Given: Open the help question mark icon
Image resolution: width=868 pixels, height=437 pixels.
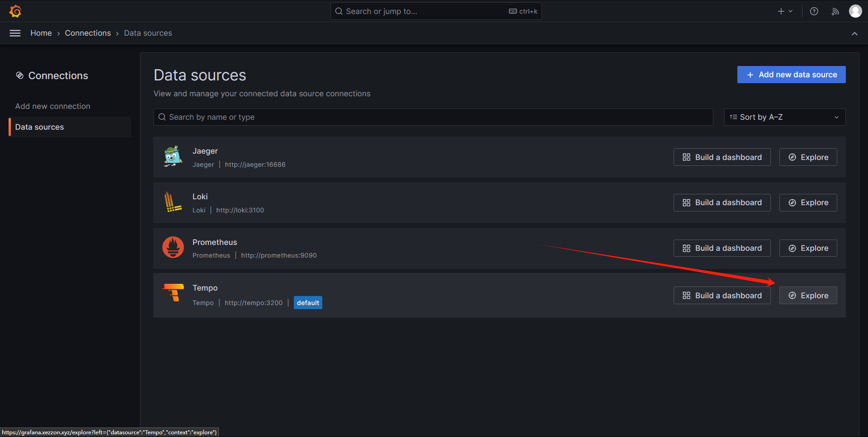Looking at the screenshot, I should [x=814, y=11].
